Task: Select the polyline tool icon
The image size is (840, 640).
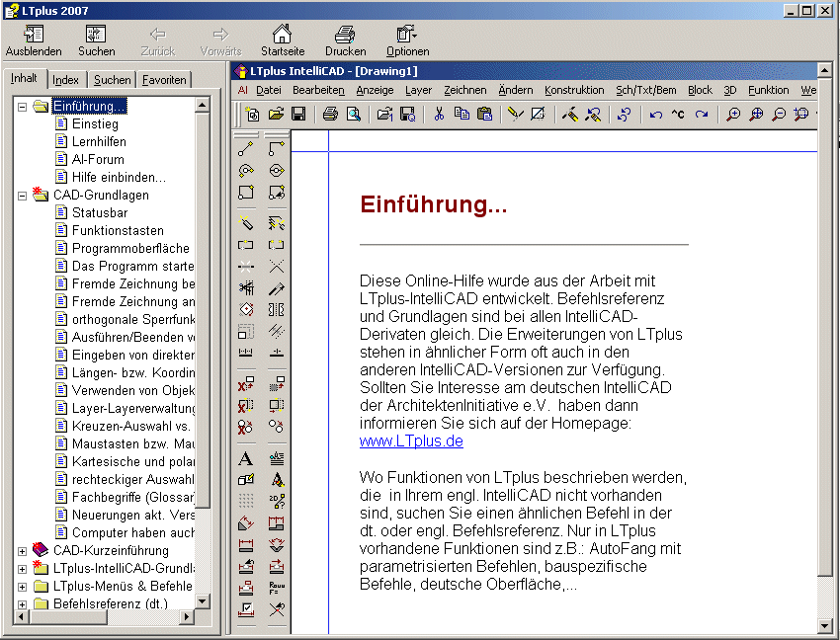Action: (277, 148)
